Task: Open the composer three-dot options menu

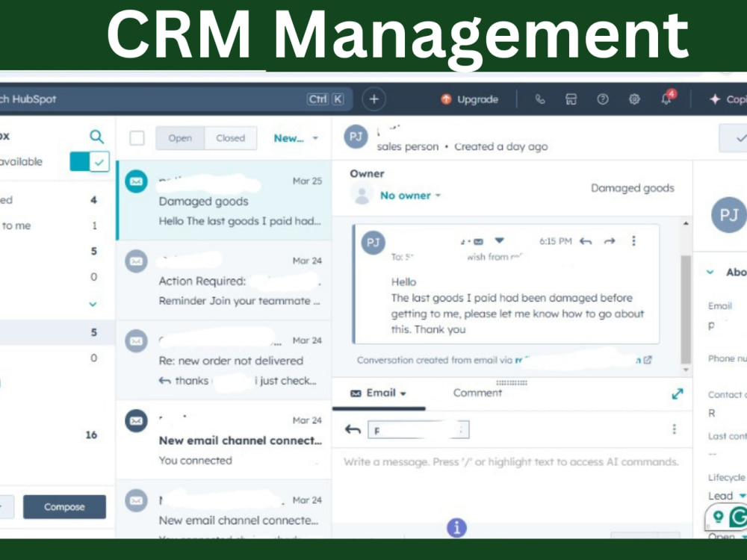Action: click(674, 429)
